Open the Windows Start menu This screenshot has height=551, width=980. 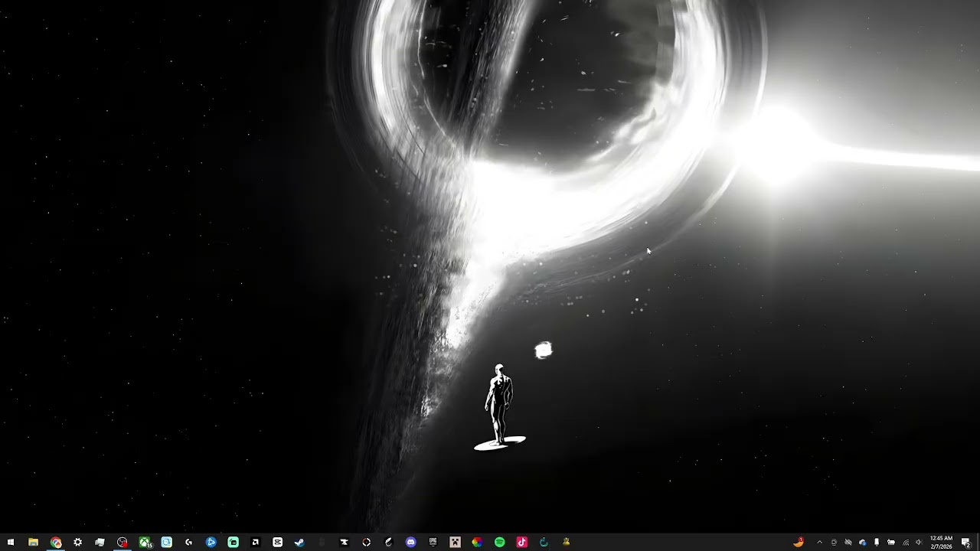(11, 542)
